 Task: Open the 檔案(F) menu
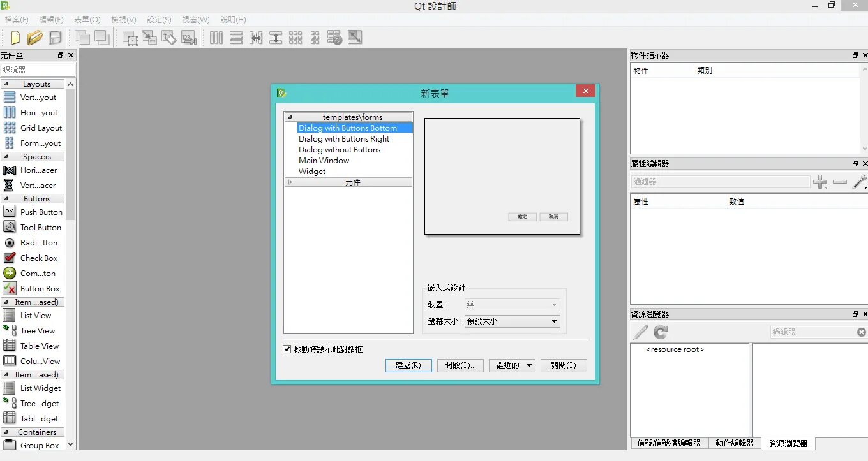click(x=17, y=20)
